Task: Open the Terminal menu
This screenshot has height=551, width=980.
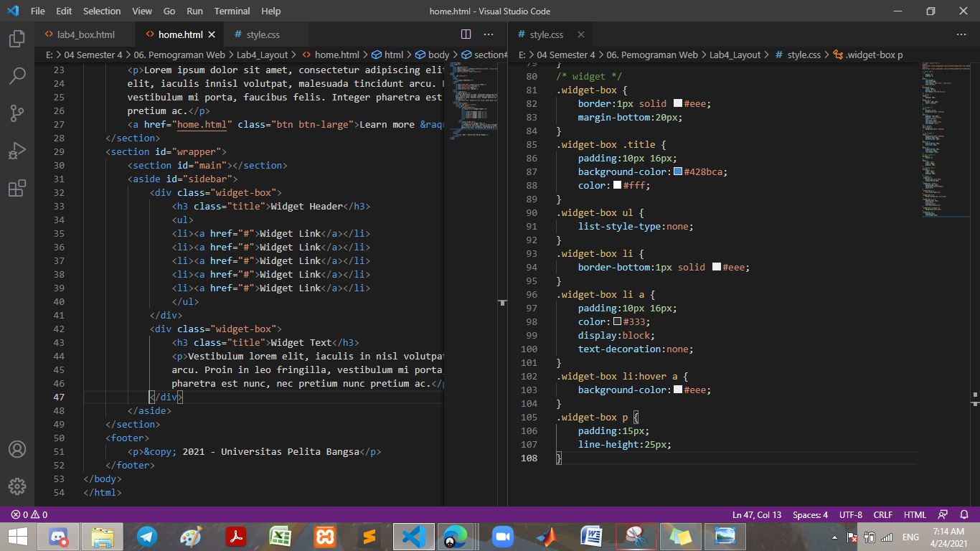Action: (232, 11)
